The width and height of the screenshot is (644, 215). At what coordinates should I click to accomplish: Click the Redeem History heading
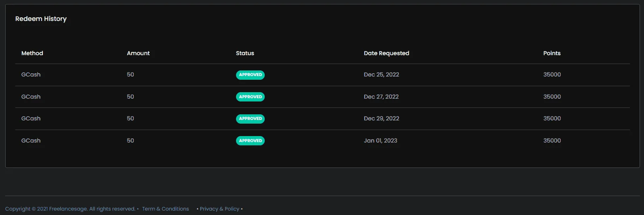pos(41,19)
